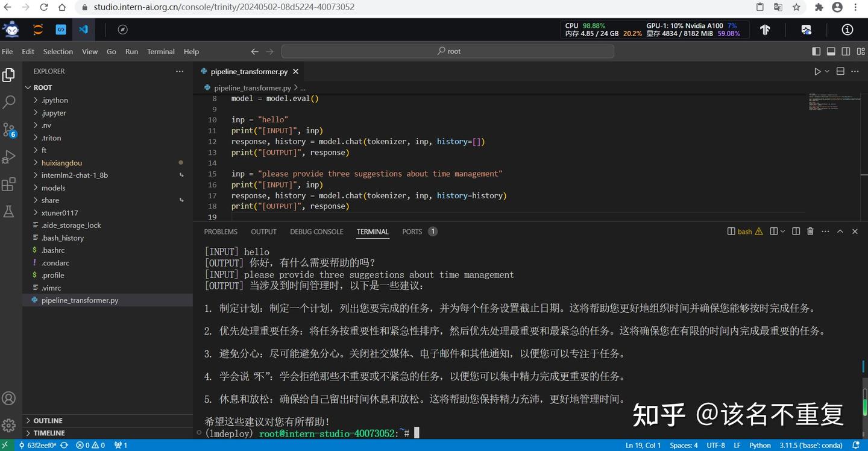Open the Help menu
868x451 pixels.
point(191,52)
